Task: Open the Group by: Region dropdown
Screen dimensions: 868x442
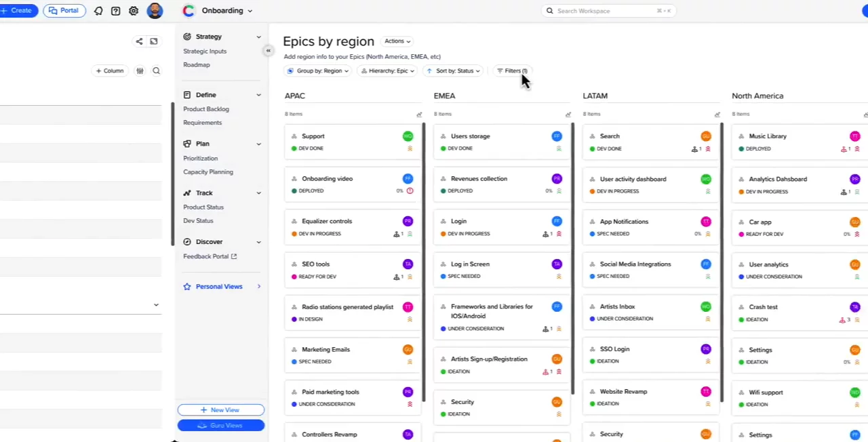Action: point(317,71)
